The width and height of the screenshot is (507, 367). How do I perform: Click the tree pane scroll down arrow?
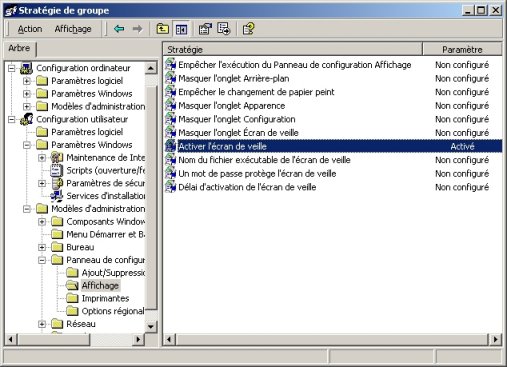pos(151,326)
